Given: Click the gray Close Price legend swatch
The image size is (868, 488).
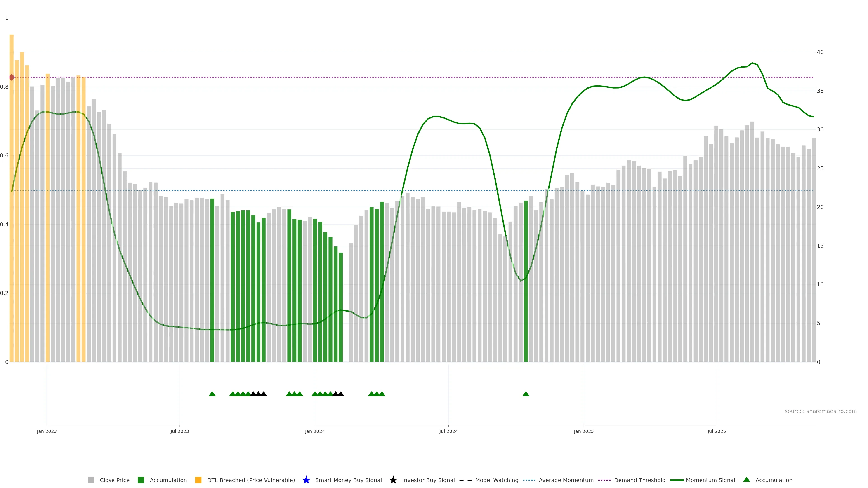Looking at the screenshot, I should pos(91,480).
